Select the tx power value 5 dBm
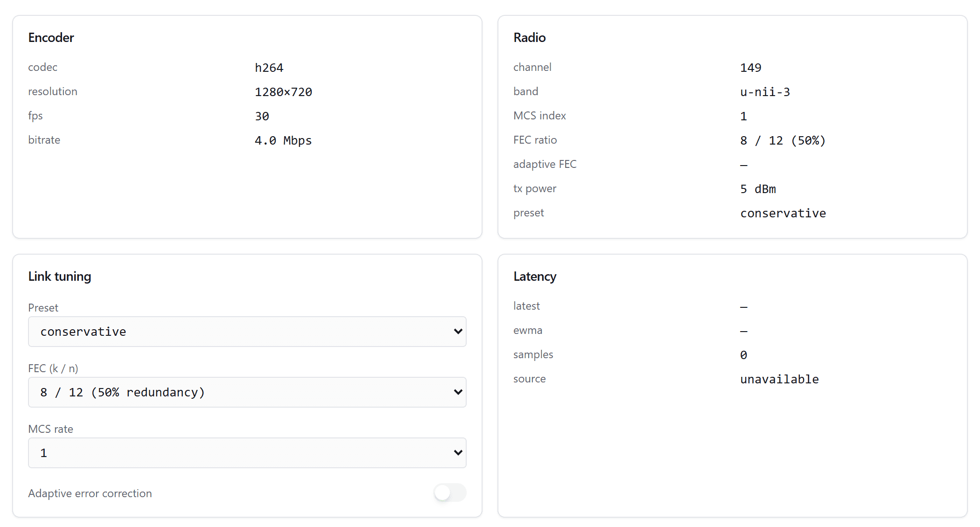This screenshot has height=527, width=980. pos(758,189)
